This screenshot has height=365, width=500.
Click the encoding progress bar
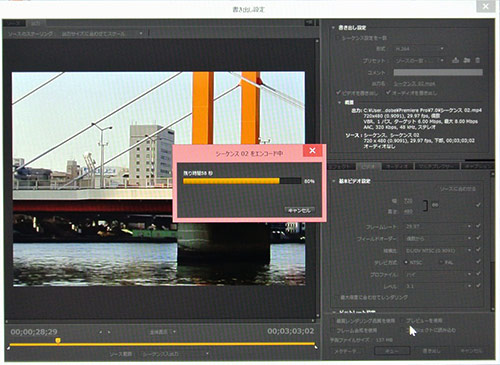pos(242,181)
